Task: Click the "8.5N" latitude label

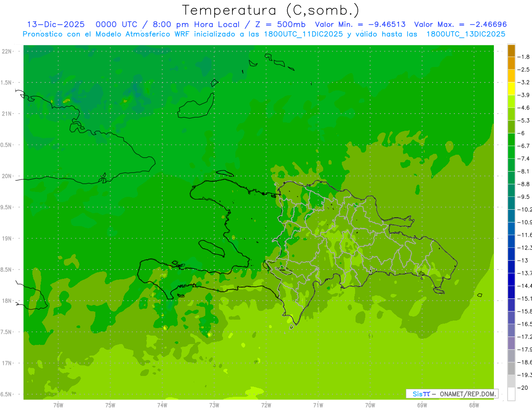Action: coord(7,270)
